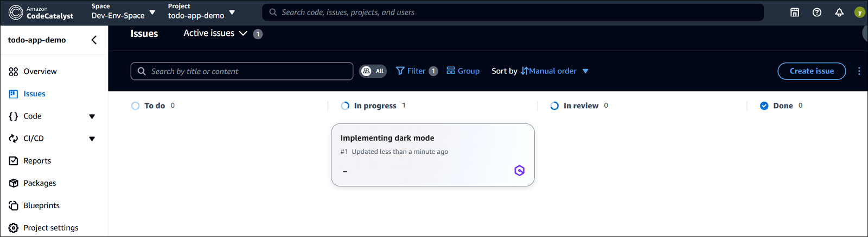Open the notifications bell
The image size is (868, 237).
pyautogui.click(x=839, y=13)
